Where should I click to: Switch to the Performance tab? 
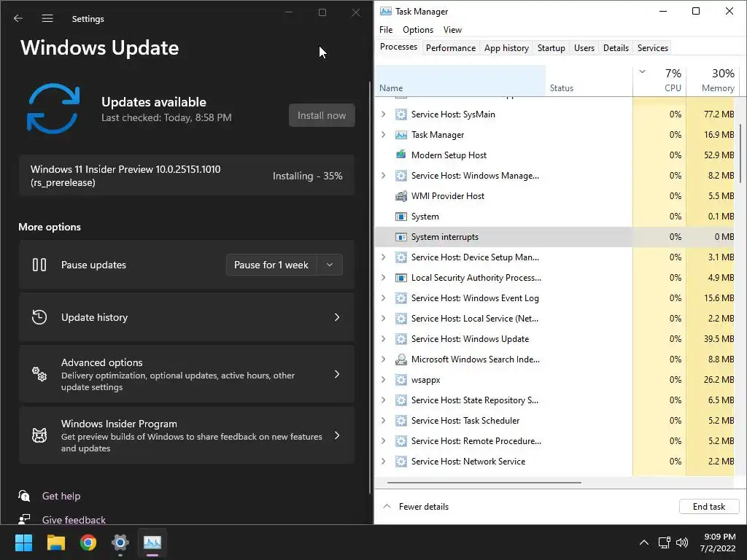[x=451, y=47]
